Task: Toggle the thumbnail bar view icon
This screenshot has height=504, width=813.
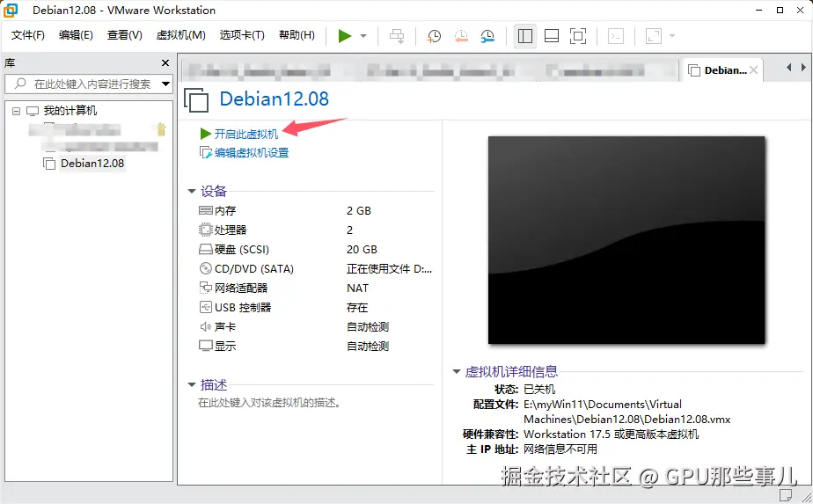Action: pos(551,36)
